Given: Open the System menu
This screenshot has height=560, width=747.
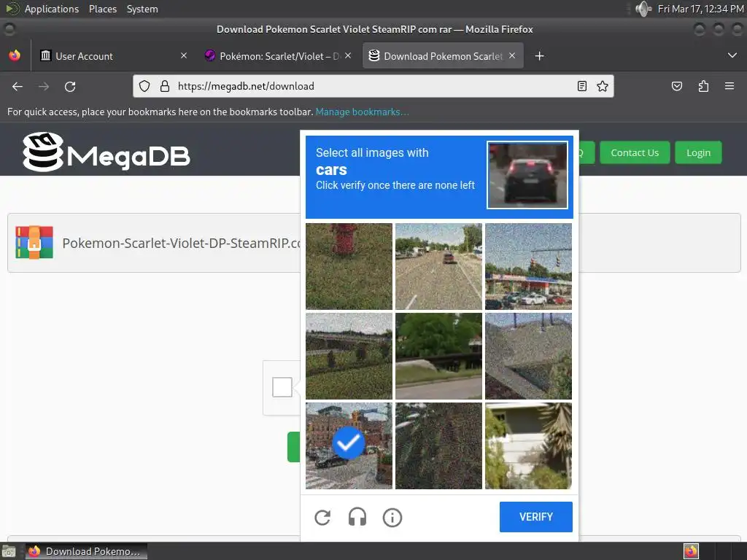Looking at the screenshot, I should pos(142,9).
